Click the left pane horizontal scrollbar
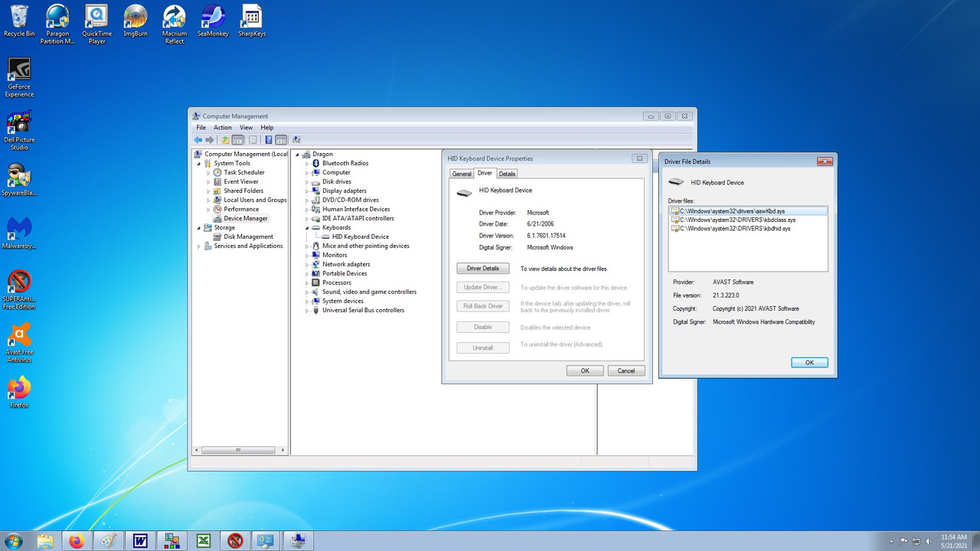The image size is (980, 551). (x=240, y=450)
